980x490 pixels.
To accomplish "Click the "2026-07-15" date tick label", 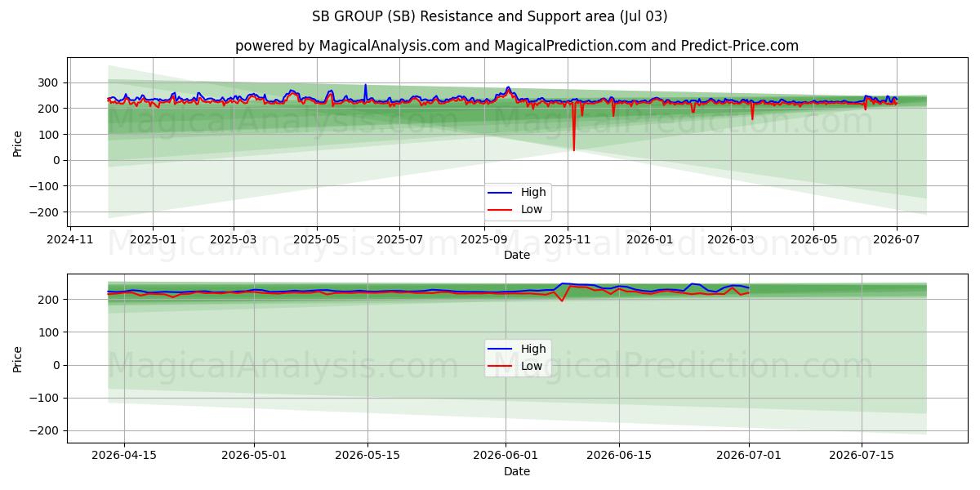I will pyautogui.click(x=862, y=456).
